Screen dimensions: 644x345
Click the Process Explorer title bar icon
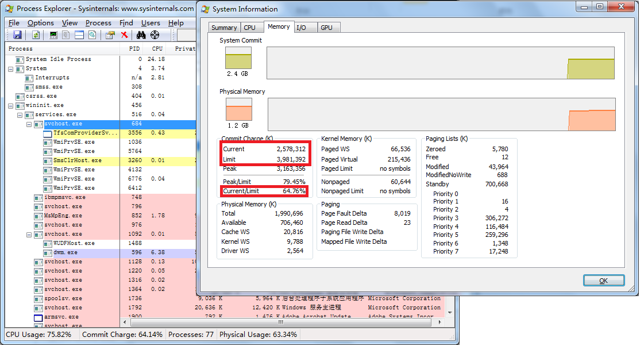click(x=9, y=8)
